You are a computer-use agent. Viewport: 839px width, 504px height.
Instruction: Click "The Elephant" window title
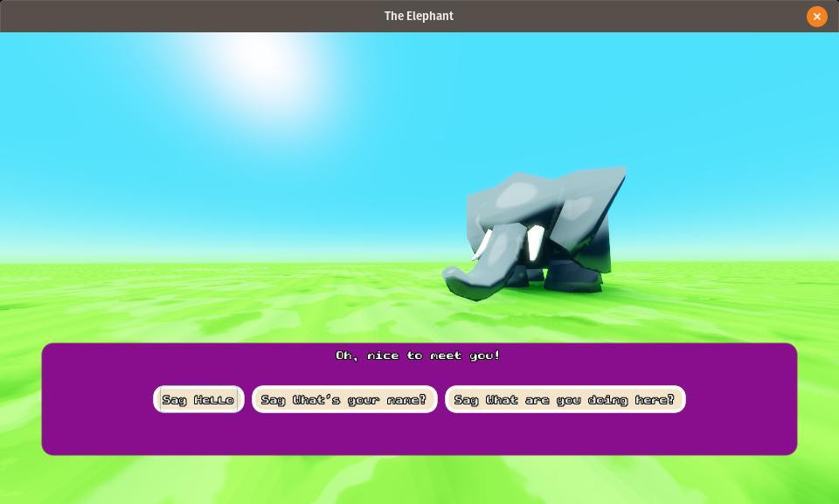419,16
